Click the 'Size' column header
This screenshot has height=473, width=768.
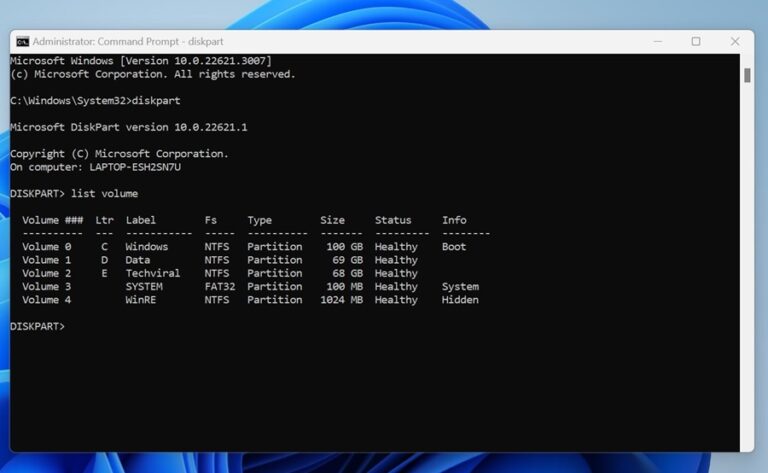tap(332, 220)
